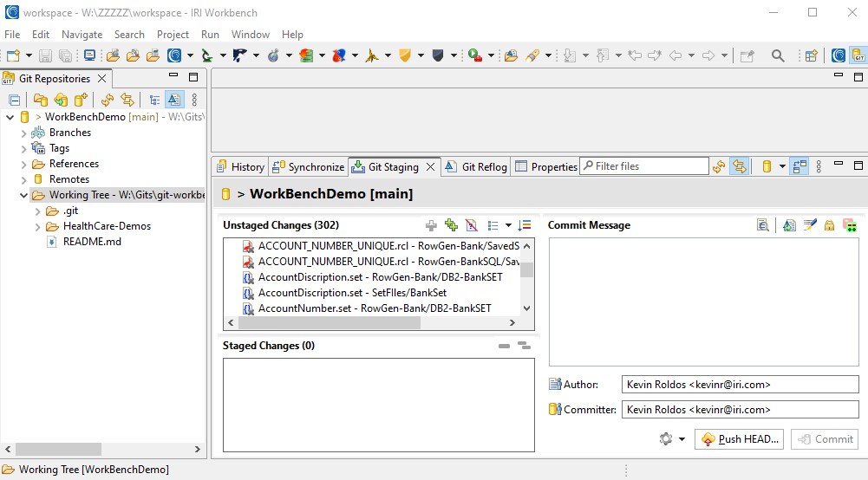Open the Window menu
Screen dimensions: 868x480
pos(251,35)
